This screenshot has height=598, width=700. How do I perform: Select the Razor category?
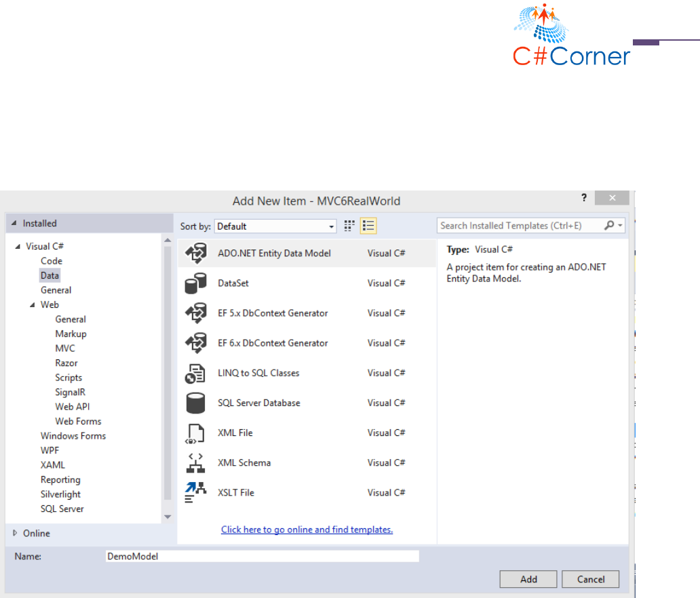click(66, 363)
